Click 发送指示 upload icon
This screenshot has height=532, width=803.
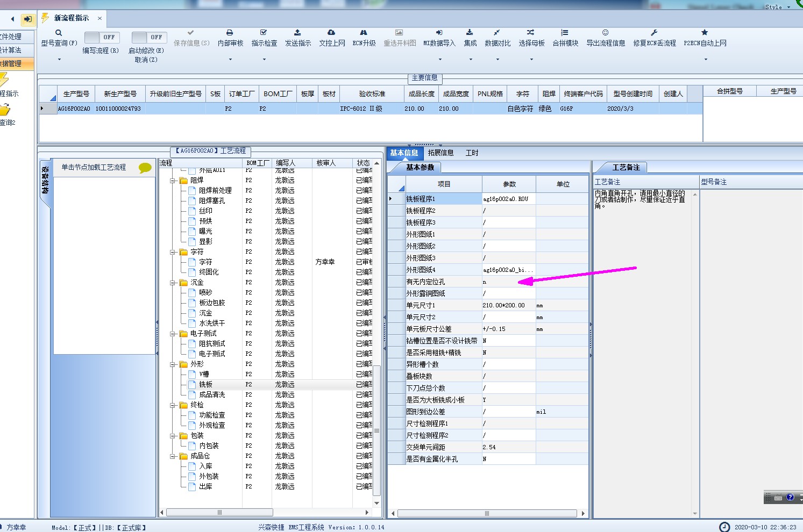pos(297,33)
